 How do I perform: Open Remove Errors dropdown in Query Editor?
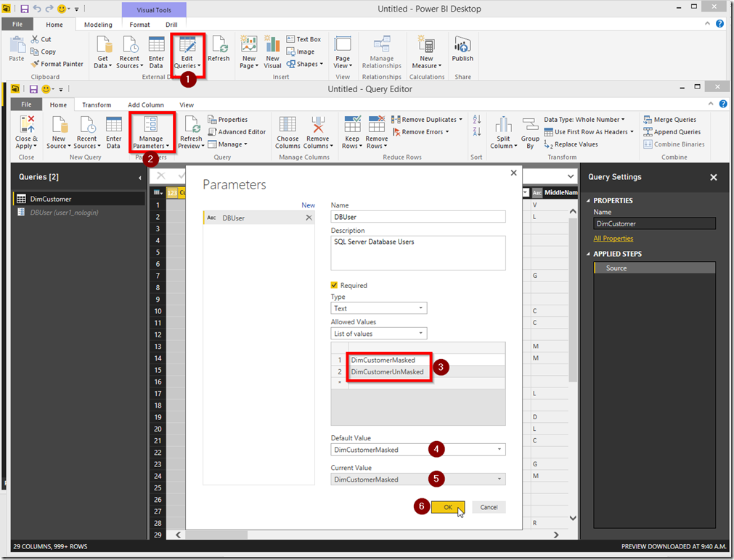pos(420,132)
